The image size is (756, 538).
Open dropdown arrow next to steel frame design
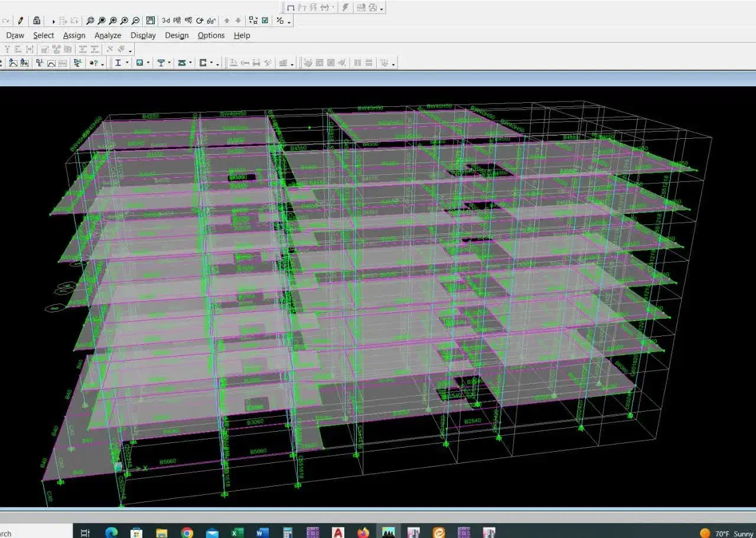[x=127, y=63]
